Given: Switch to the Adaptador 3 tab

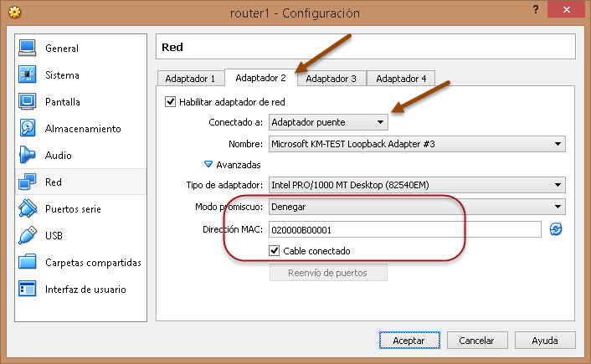Looking at the screenshot, I should (x=331, y=79).
